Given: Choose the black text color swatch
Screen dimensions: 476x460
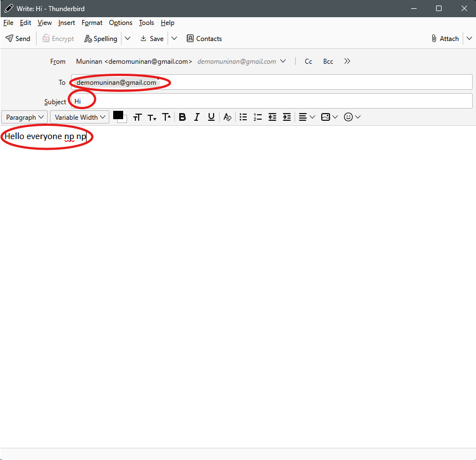Looking at the screenshot, I should 118,115.
